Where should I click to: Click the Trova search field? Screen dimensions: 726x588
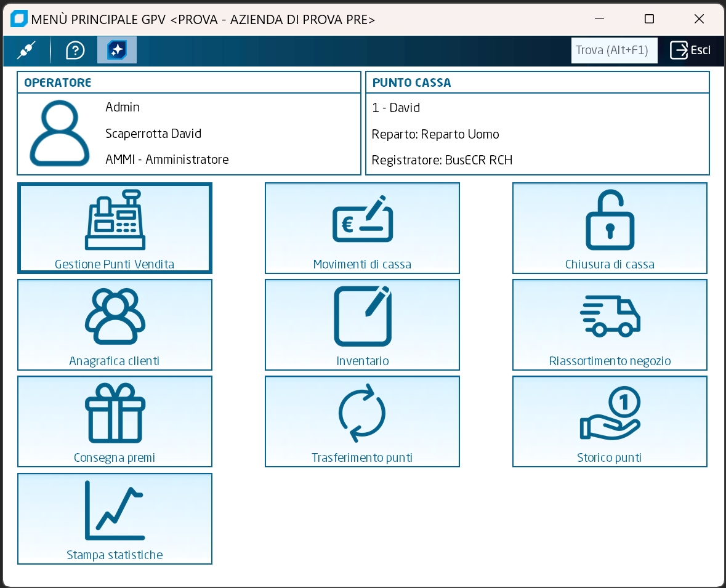pos(614,50)
